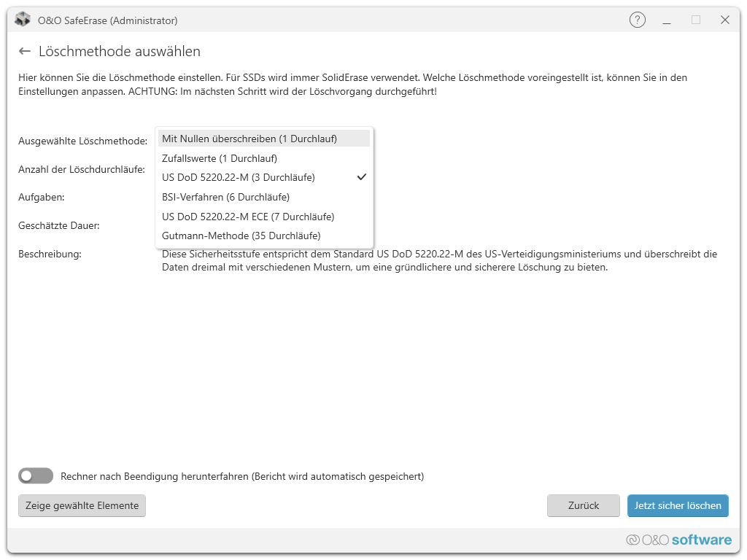Click the "Ausgewählte Löschmethode:" label
The height and width of the screenshot is (560, 747).
83,141
